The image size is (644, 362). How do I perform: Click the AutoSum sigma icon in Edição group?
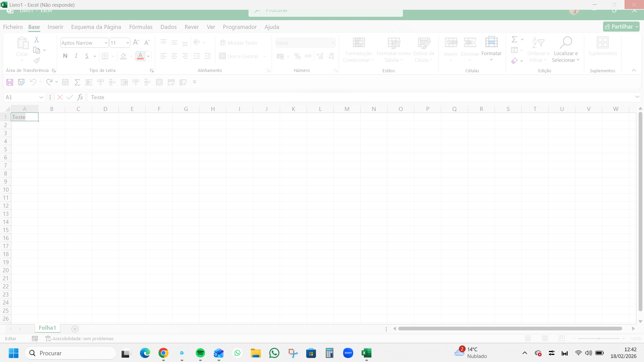(x=514, y=40)
